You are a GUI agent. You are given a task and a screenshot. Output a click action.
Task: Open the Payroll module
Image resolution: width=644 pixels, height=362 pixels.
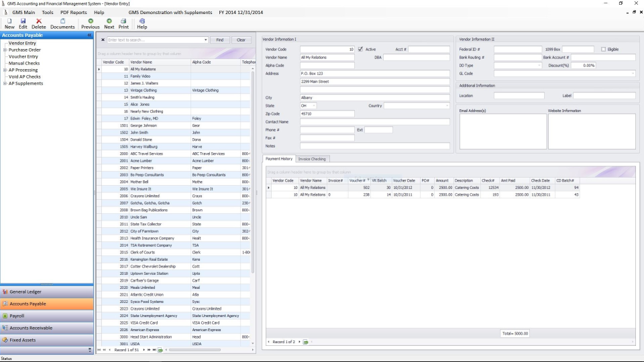tap(47, 316)
